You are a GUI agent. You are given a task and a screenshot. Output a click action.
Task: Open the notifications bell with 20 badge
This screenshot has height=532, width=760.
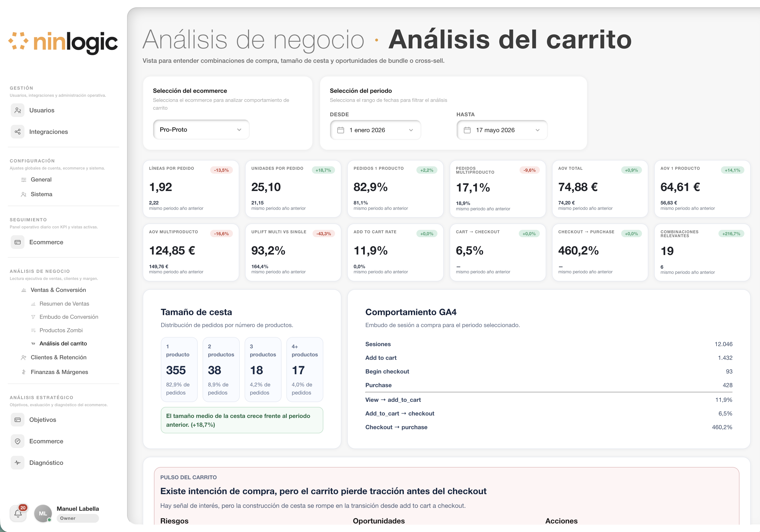18,513
